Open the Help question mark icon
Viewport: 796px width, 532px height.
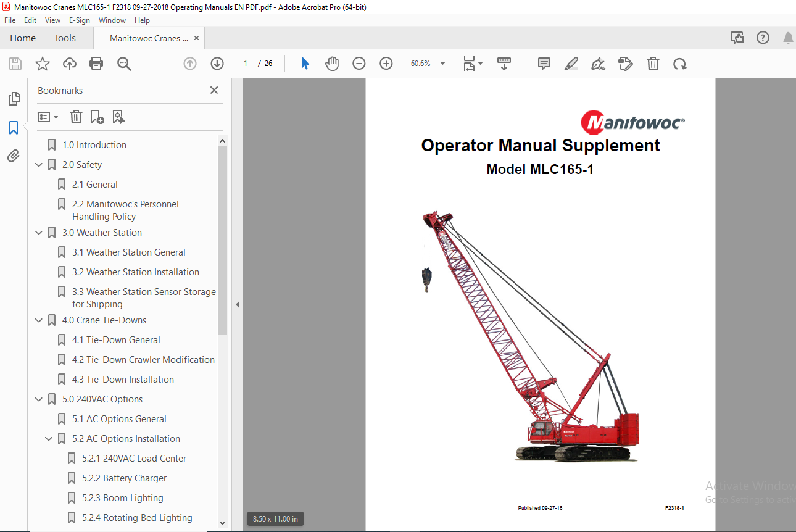coord(763,38)
